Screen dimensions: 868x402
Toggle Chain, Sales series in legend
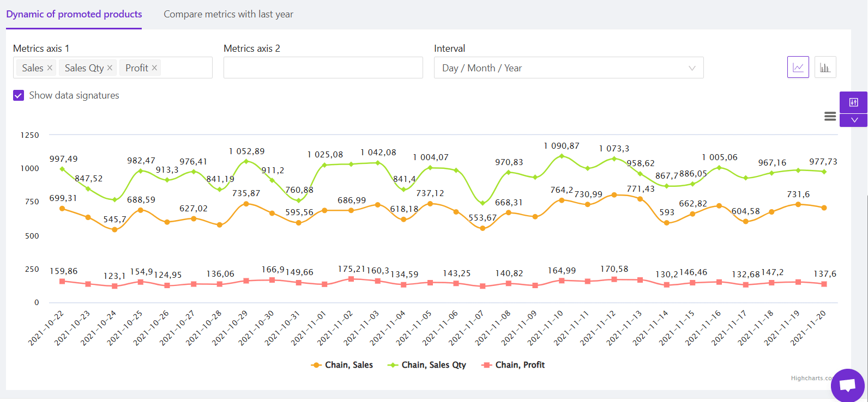pos(342,365)
